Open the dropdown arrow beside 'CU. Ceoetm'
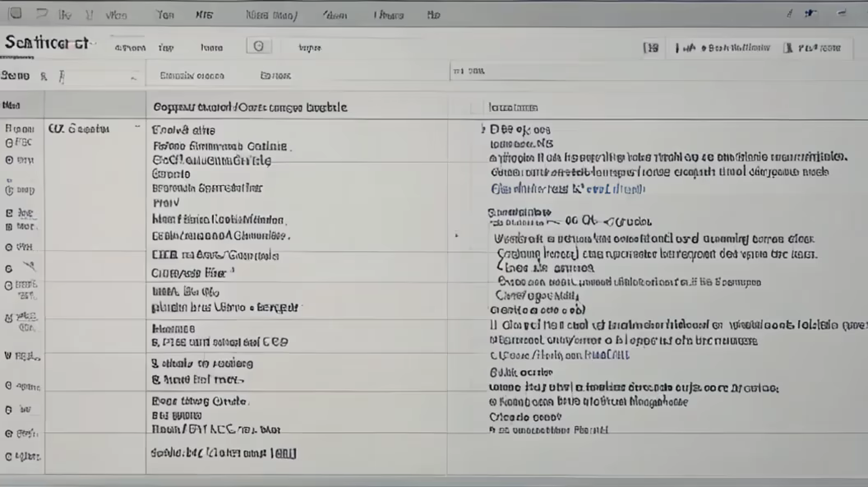868x487 pixels. click(x=136, y=128)
